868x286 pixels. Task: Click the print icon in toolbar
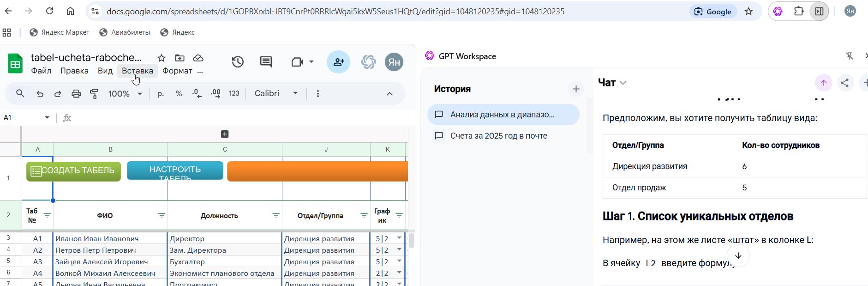click(x=76, y=94)
